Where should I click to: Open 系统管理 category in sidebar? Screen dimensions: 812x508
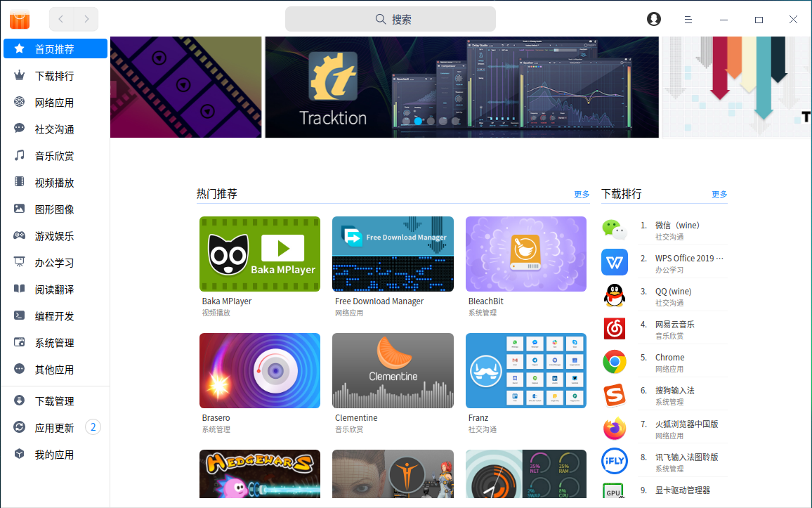click(x=55, y=343)
